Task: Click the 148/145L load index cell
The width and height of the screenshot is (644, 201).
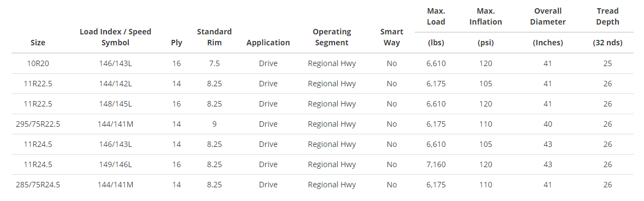Action: (x=115, y=104)
